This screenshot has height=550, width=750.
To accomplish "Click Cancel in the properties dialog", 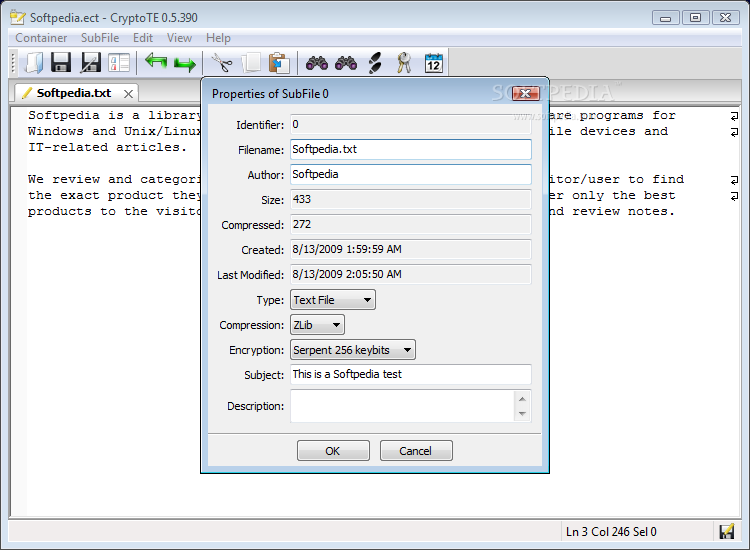I will pos(416,451).
